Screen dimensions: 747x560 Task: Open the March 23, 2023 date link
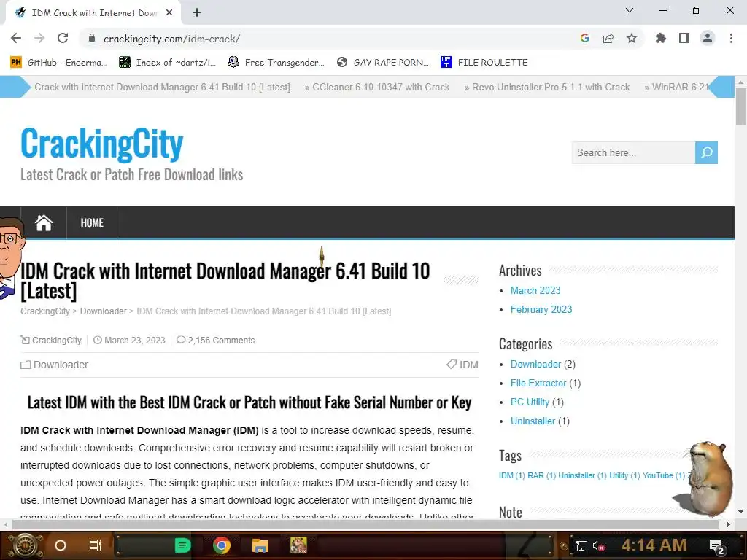(135, 340)
